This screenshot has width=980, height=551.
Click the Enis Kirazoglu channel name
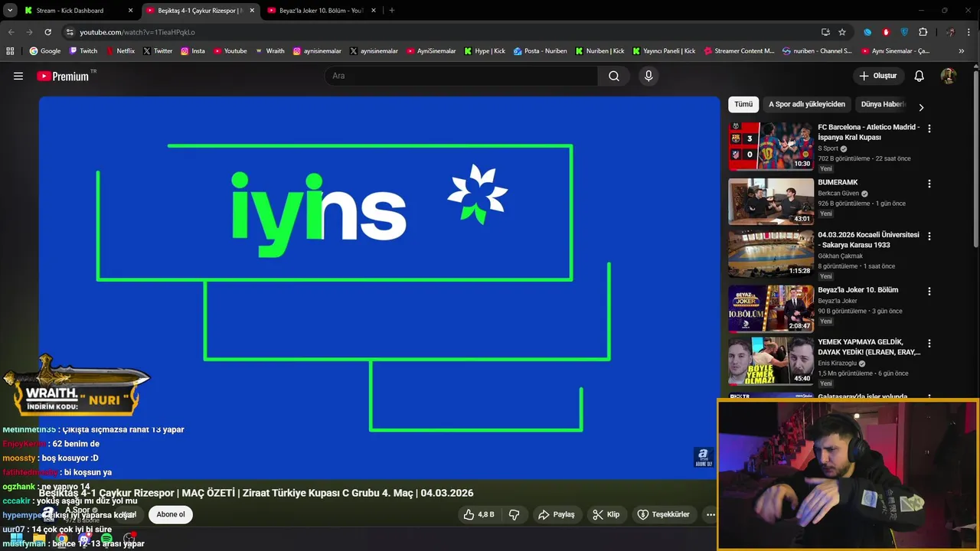tap(838, 364)
